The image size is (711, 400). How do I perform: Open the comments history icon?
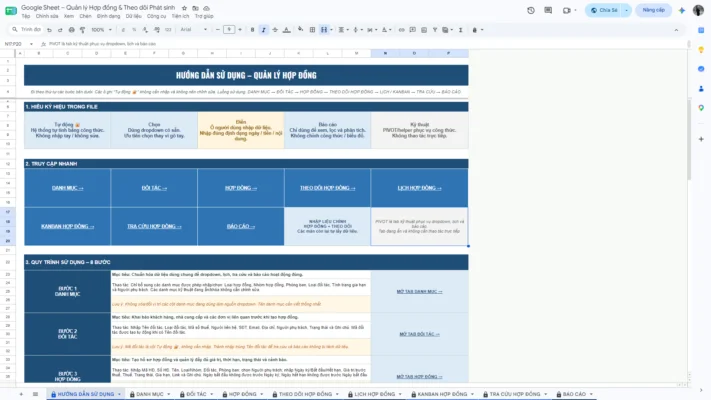pyautogui.click(x=548, y=10)
